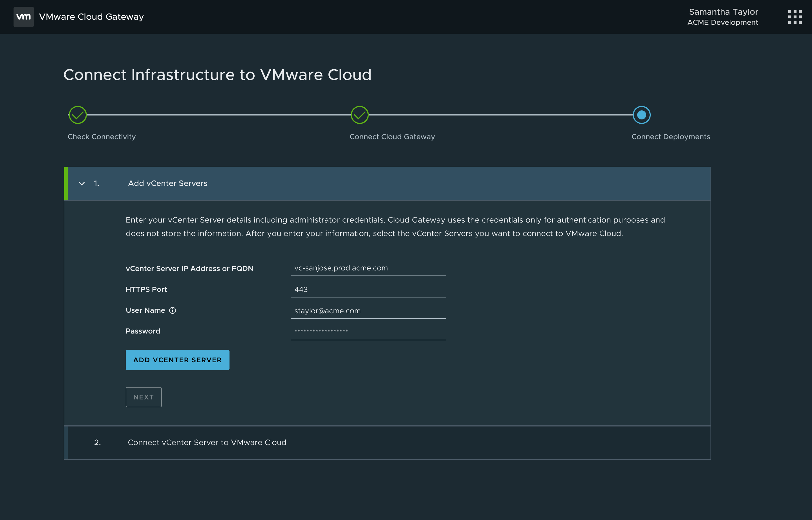Open the apps grid menu icon
Image resolution: width=812 pixels, height=520 pixels.
[x=795, y=17]
